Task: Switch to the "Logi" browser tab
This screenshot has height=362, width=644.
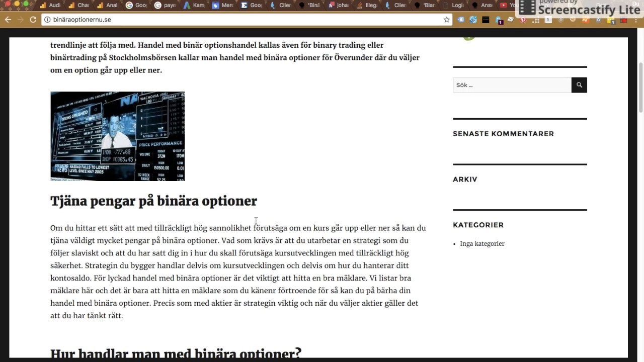Action: [x=453, y=6]
